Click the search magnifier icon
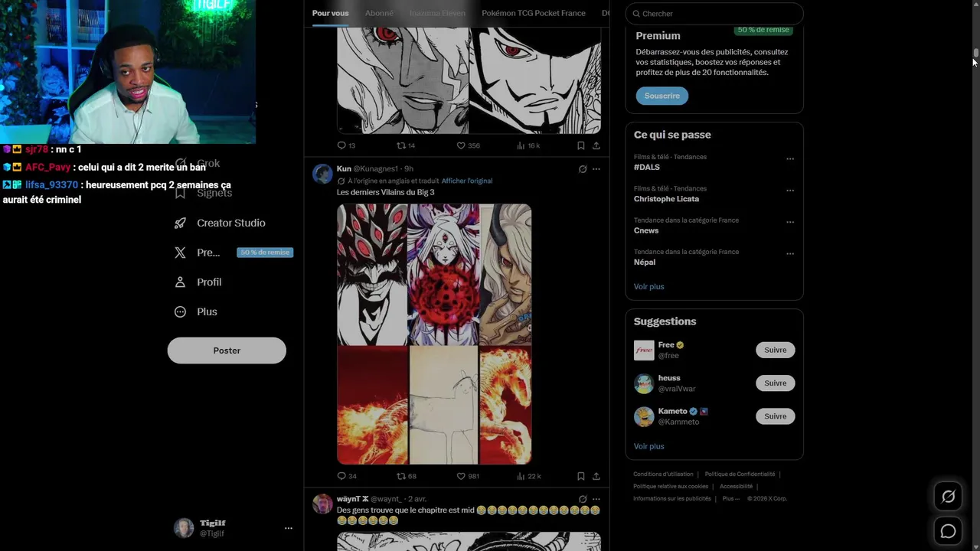Image resolution: width=980 pixels, height=551 pixels. coord(636,14)
